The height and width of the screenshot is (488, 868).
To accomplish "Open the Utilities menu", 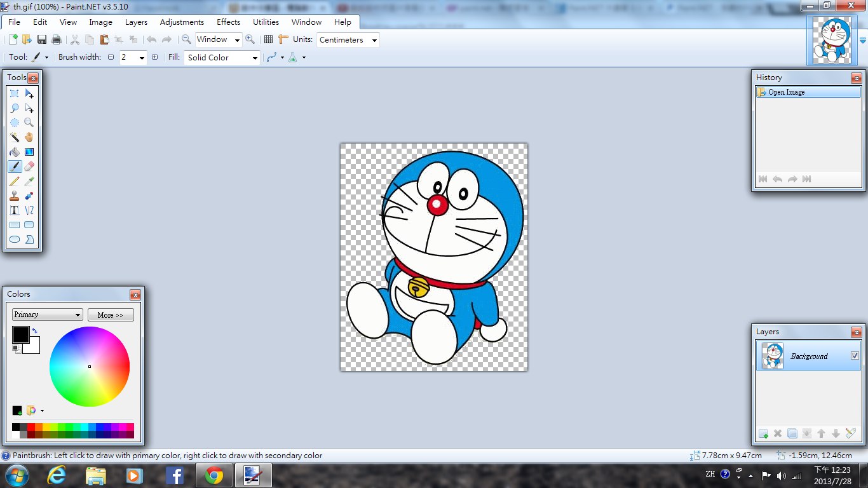I will coord(266,22).
